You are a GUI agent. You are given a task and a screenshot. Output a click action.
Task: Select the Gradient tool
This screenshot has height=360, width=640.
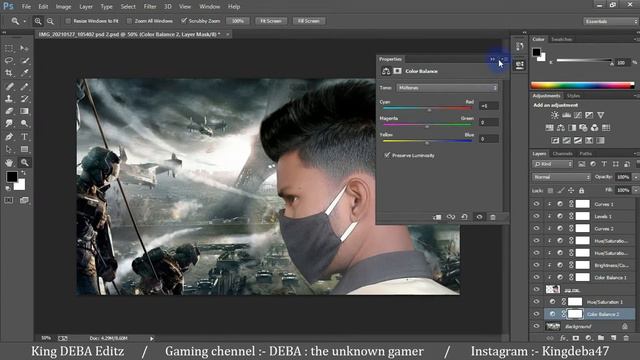pos(24,111)
